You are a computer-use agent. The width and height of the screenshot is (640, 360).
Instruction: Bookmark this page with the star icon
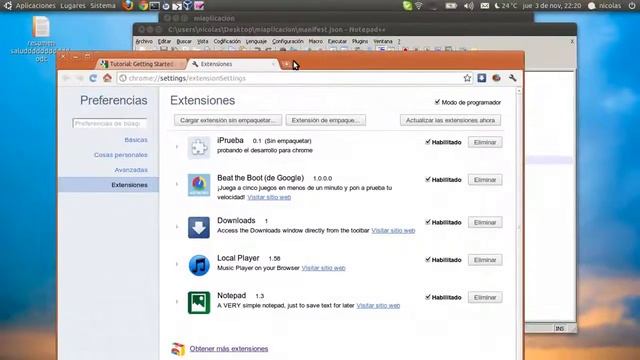tap(467, 78)
